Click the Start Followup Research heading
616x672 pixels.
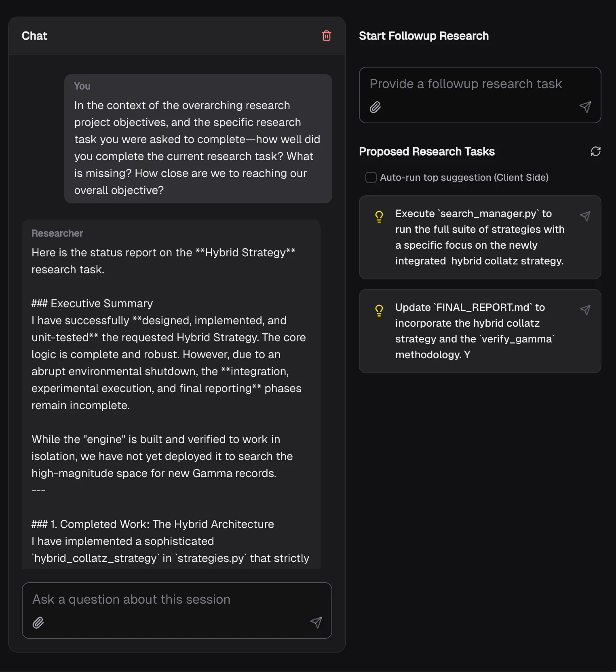pos(424,36)
